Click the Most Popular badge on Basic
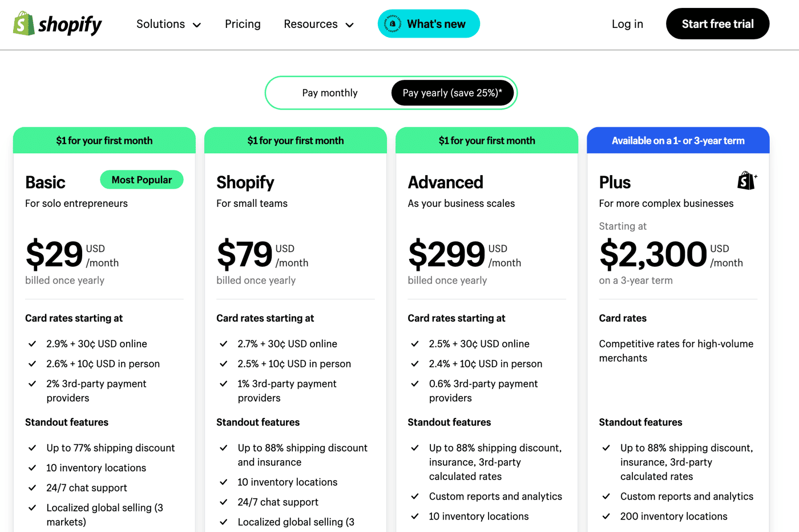 pyautogui.click(x=142, y=180)
